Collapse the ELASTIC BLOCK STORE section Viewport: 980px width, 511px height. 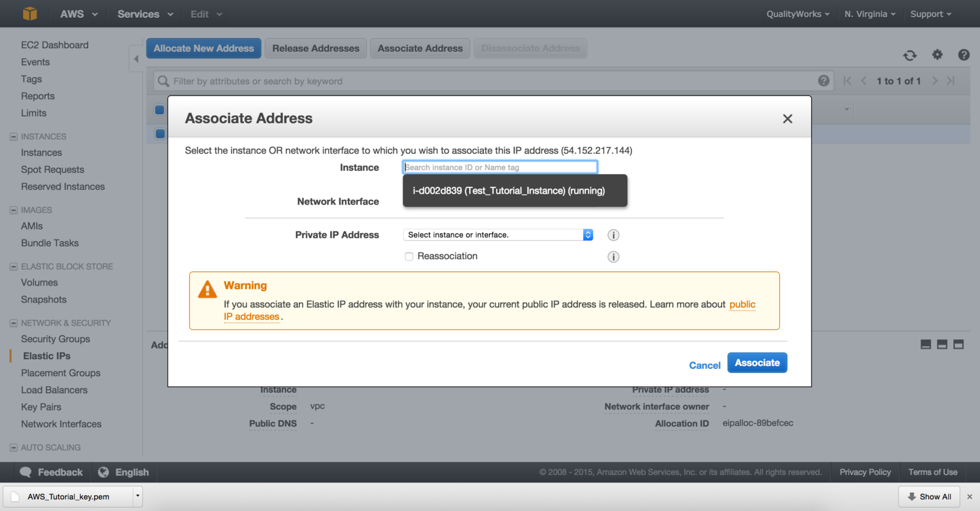pos(13,267)
